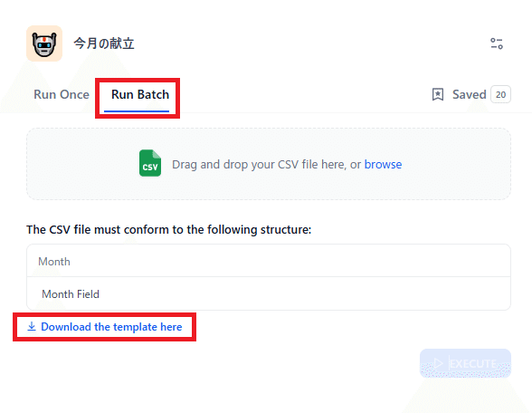Click the Month Field row
532x413 pixels.
coord(269,293)
